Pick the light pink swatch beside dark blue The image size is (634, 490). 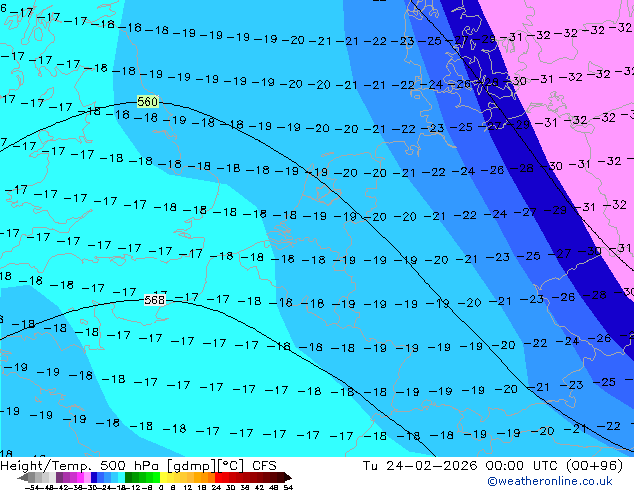[x=87, y=477]
